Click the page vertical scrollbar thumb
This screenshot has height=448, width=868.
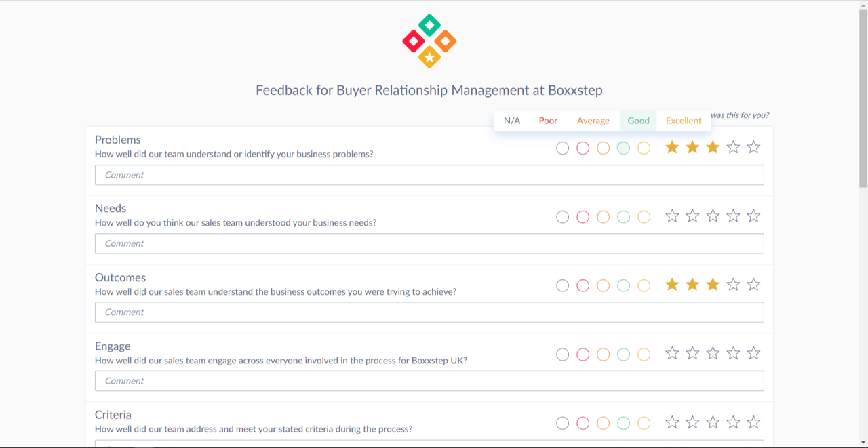tap(863, 95)
